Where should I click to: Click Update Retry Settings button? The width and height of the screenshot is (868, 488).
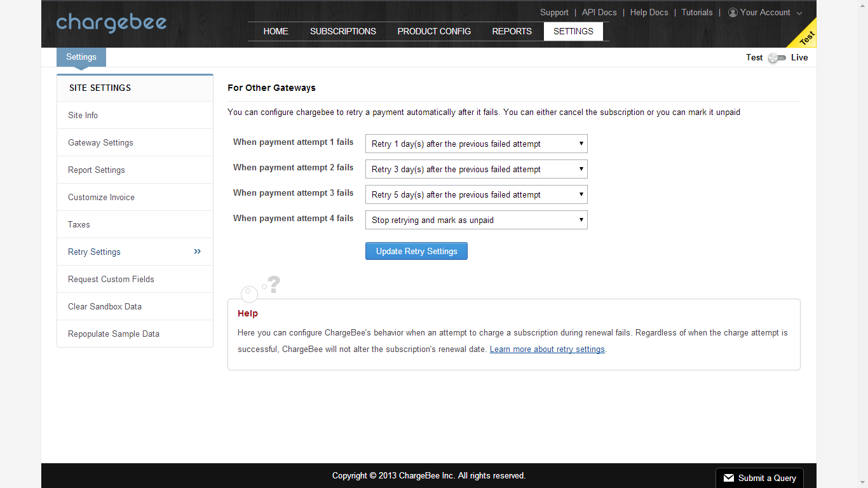point(416,251)
